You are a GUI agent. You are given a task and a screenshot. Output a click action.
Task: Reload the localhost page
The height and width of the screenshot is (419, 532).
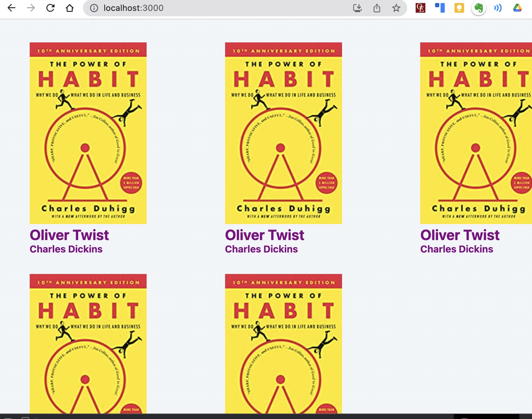point(50,8)
